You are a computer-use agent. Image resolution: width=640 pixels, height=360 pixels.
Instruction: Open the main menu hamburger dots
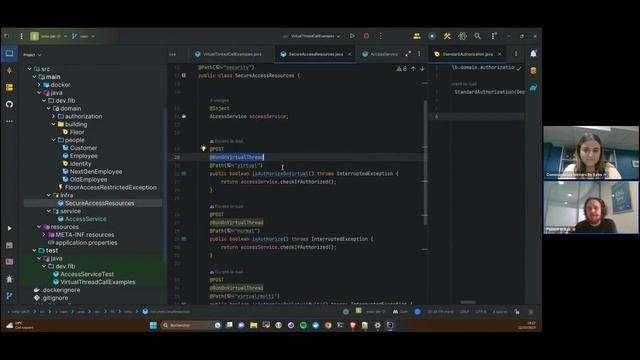pyautogui.click(x=21, y=36)
